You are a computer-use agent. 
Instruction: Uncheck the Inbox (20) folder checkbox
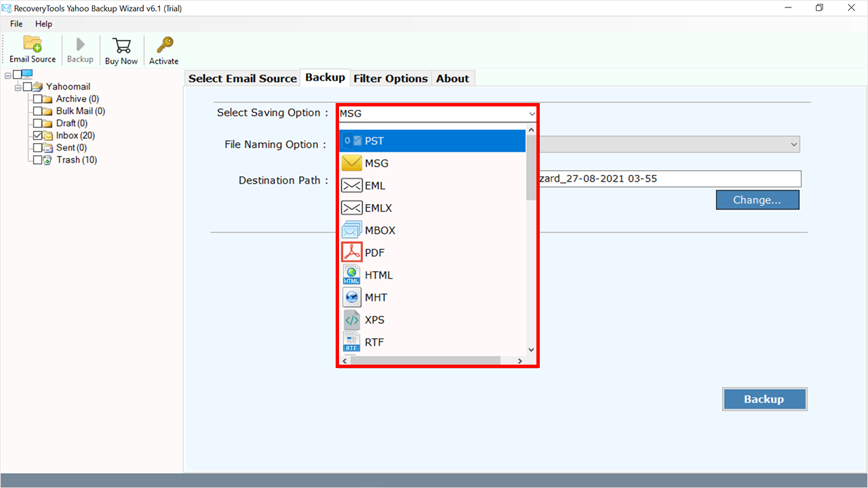38,136
